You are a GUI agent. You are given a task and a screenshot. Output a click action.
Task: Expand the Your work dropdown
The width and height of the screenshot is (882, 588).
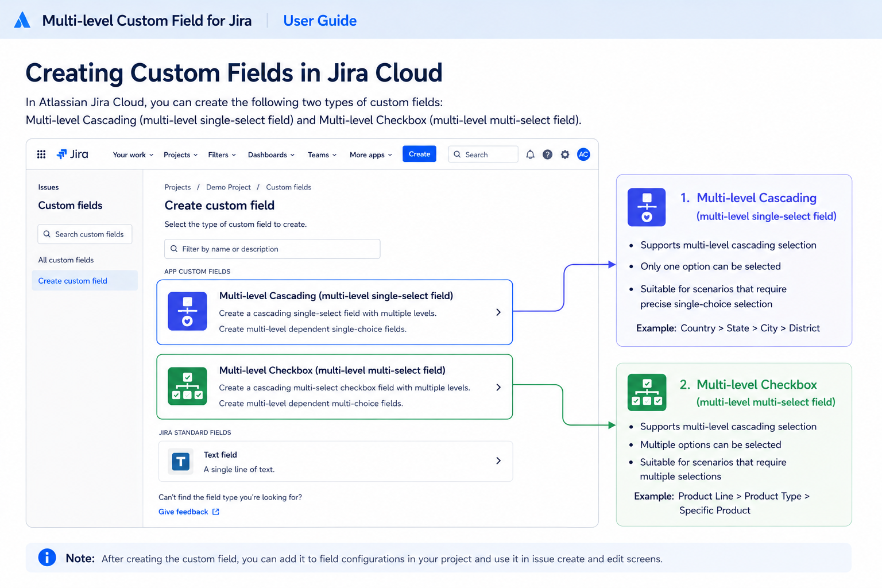click(133, 154)
